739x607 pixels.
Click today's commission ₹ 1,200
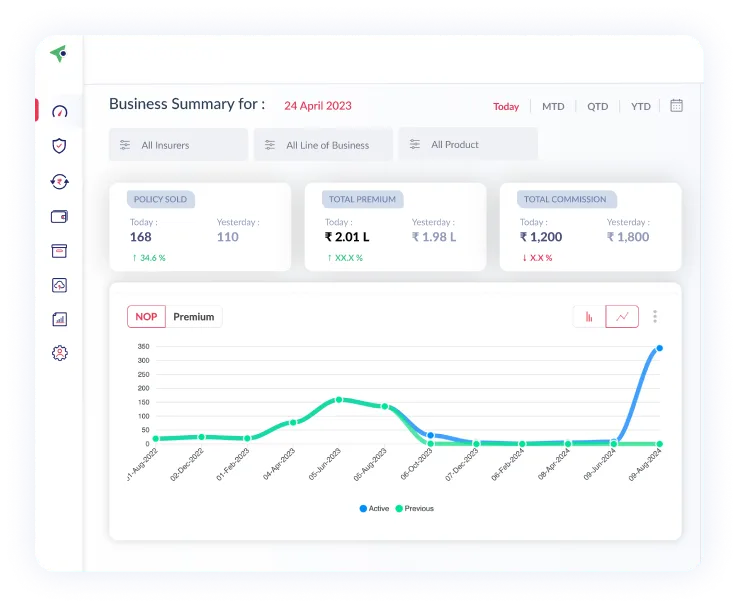(541, 237)
